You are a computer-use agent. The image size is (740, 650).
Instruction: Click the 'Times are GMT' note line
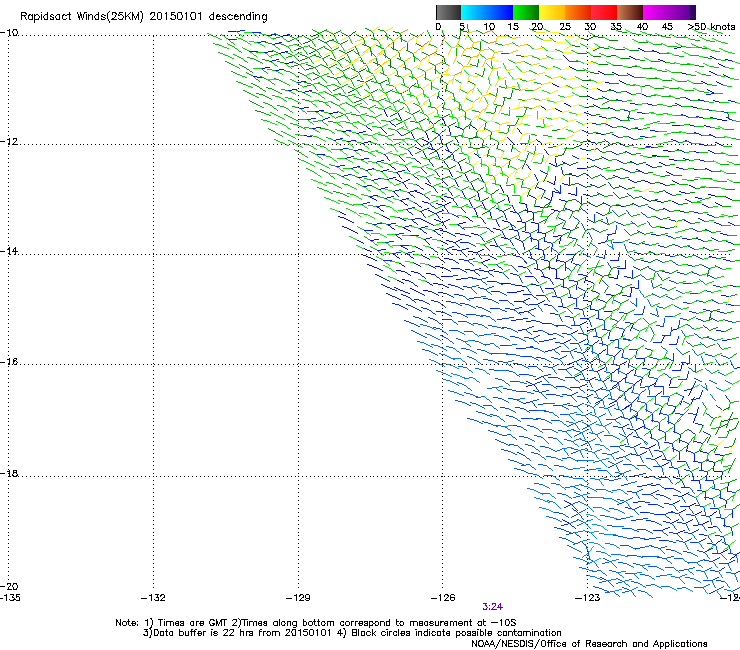coord(315,623)
